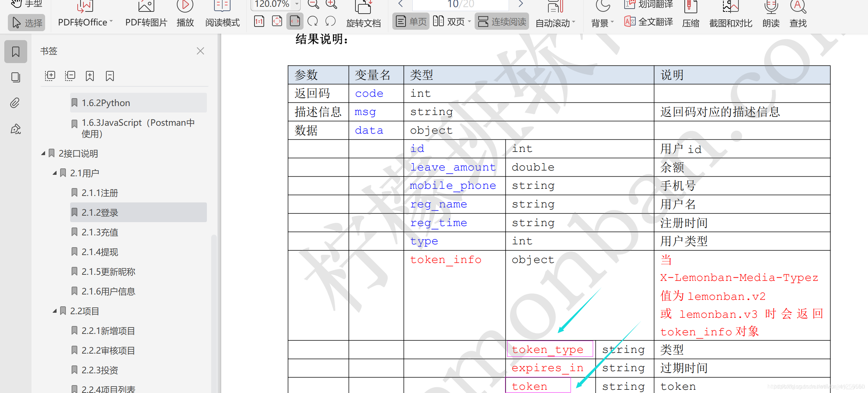Open bookmark 1.6.2Python

coord(138,103)
